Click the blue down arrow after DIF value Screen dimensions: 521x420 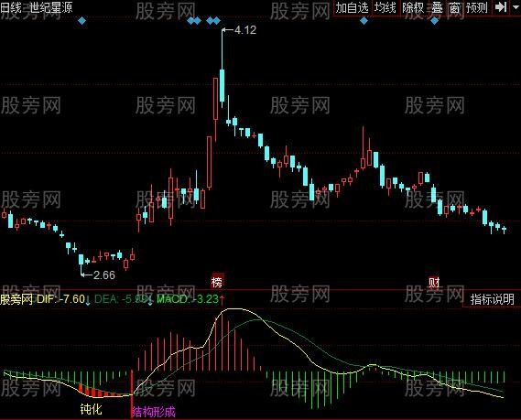tap(88, 300)
